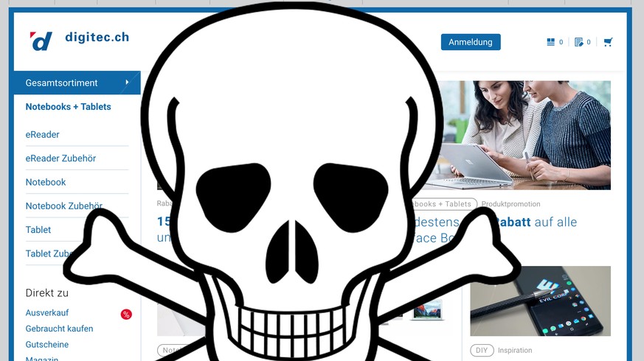Open the shopping cart
The image size is (644, 361).
tap(608, 42)
